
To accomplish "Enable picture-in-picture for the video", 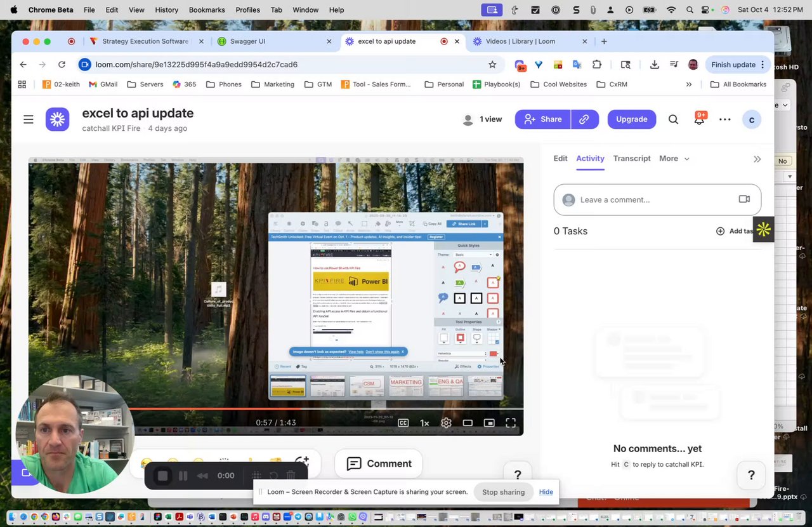I will pos(489,423).
